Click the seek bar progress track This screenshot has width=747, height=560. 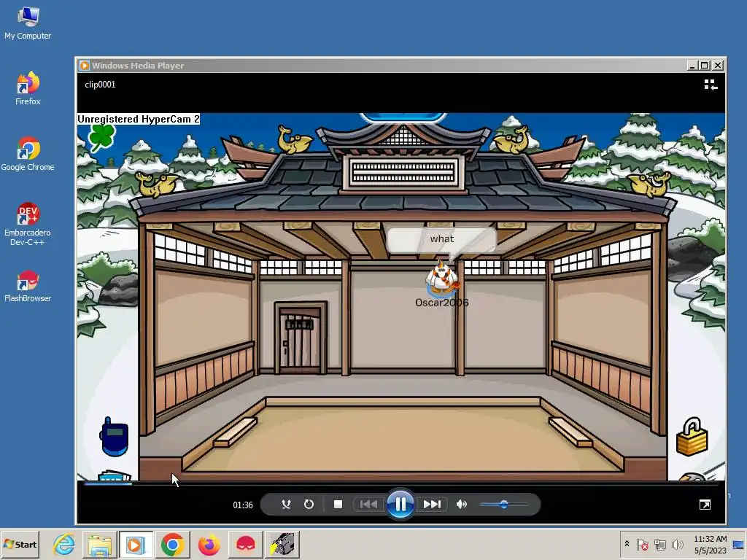(x=400, y=484)
